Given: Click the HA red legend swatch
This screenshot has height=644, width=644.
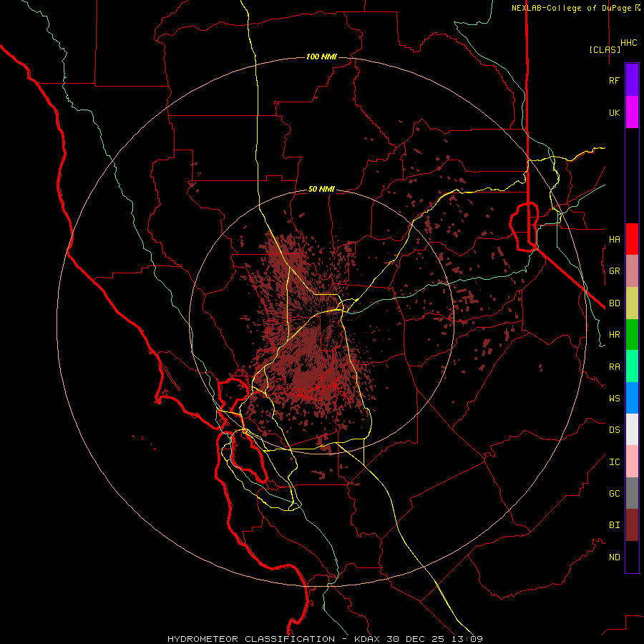Looking at the screenshot, I should (x=632, y=239).
